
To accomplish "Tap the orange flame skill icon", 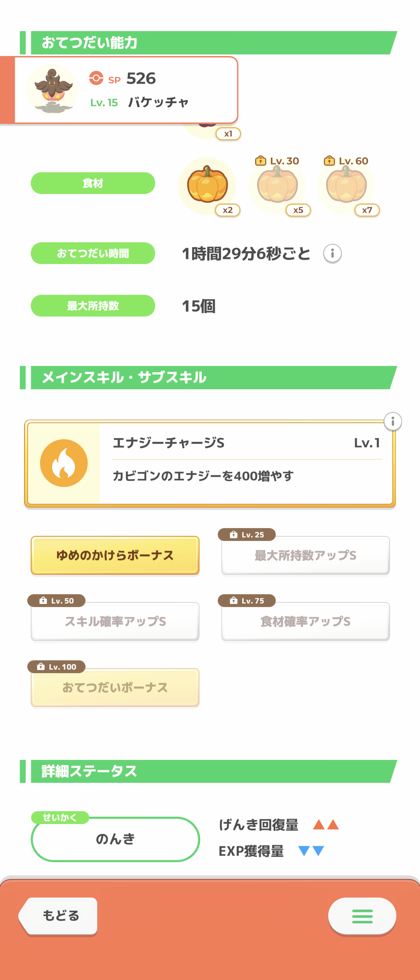I will [x=64, y=463].
